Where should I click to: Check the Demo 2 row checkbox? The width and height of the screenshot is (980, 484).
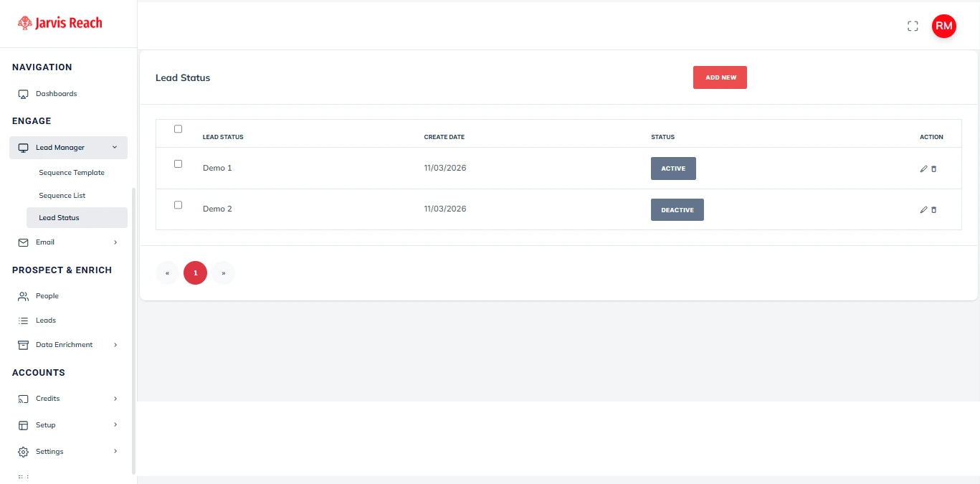pos(179,204)
